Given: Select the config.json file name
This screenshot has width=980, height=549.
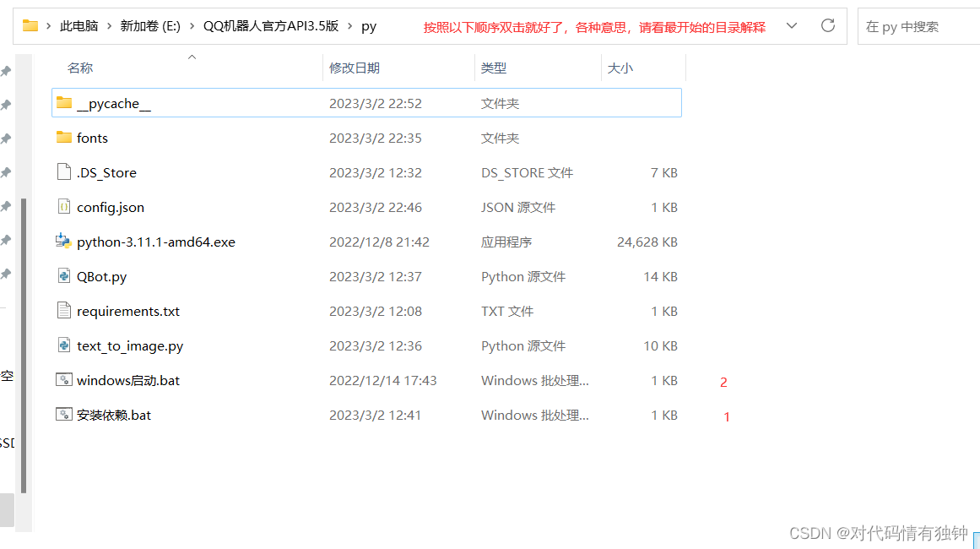Looking at the screenshot, I should coord(110,207).
